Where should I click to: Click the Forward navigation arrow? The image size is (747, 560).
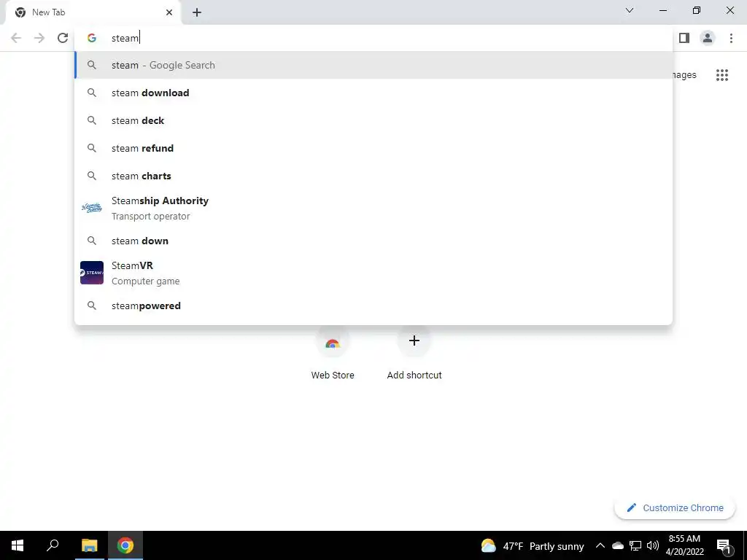pyautogui.click(x=39, y=38)
